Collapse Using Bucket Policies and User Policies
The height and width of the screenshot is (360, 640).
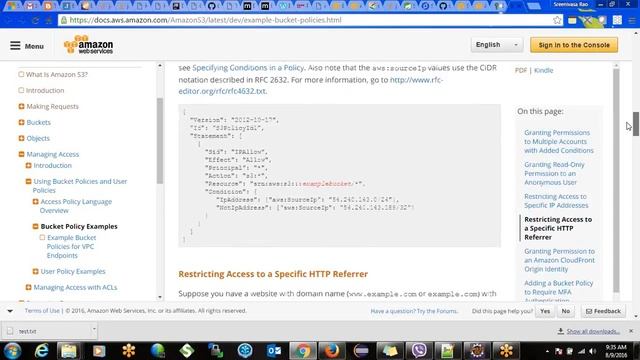pyautogui.click(x=28, y=181)
